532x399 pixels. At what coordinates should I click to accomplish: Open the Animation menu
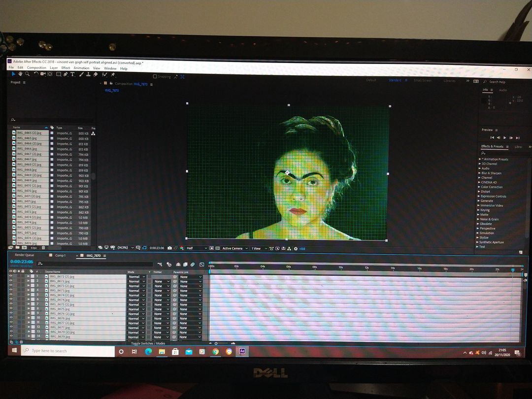click(x=81, y=67)
